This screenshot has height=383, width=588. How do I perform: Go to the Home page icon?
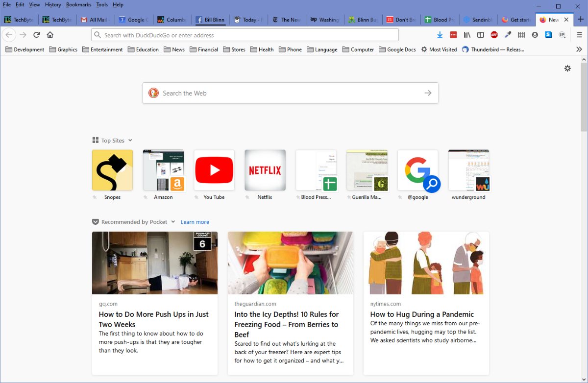tap(50, 35)
